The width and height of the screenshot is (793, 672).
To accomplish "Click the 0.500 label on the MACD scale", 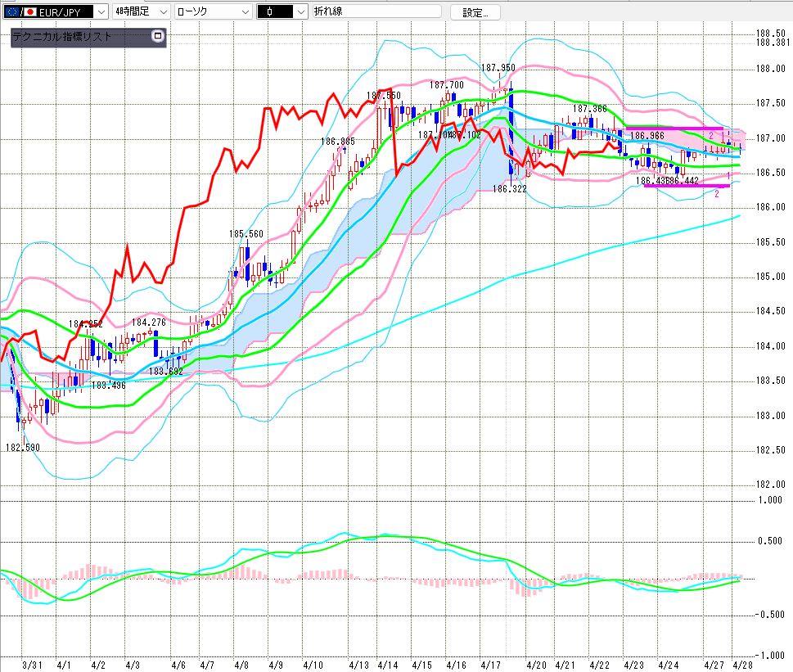I will coord(770,540).
